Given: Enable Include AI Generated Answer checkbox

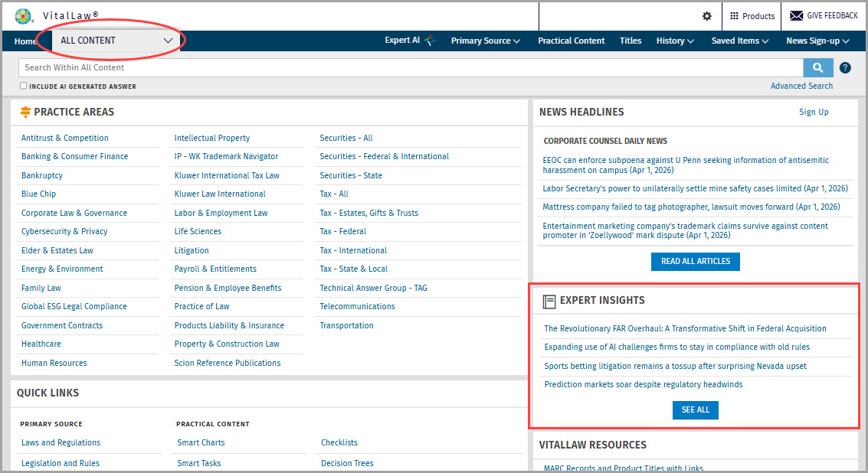Looking at the screenshot, I should (23, 86).
